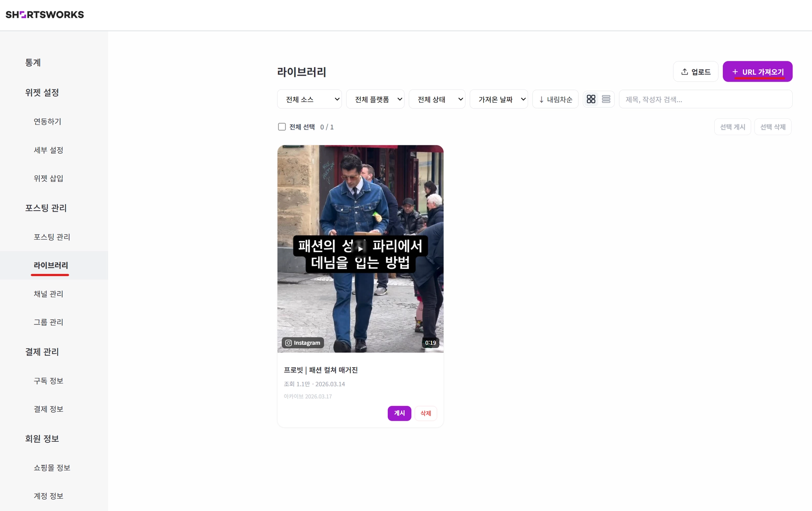Play the denim video thumbnail

pos(360,249)
